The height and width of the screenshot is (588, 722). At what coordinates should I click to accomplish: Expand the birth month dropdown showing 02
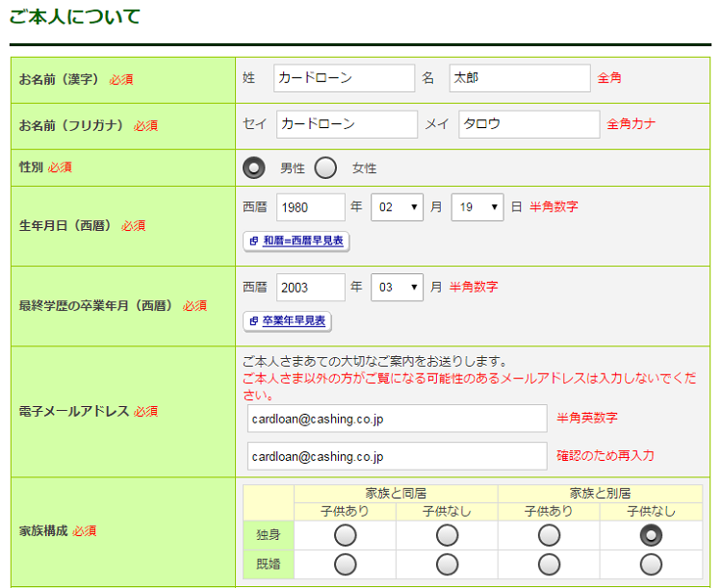398,207
